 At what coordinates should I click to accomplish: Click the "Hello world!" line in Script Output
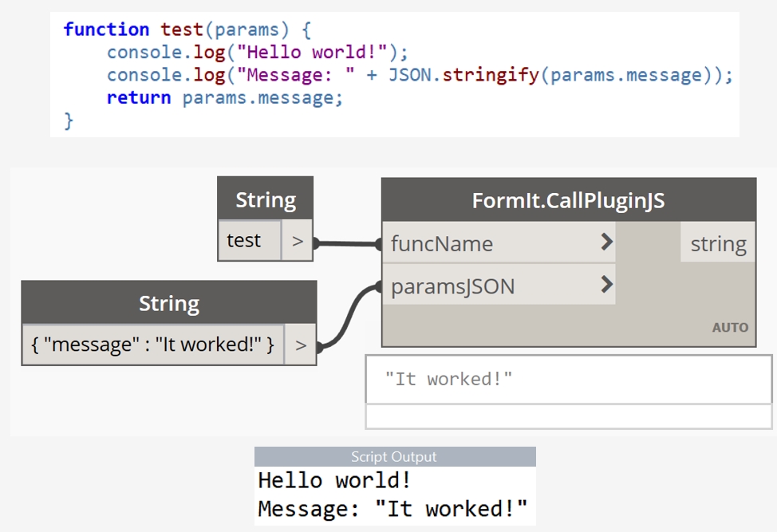tap(335, 481)
